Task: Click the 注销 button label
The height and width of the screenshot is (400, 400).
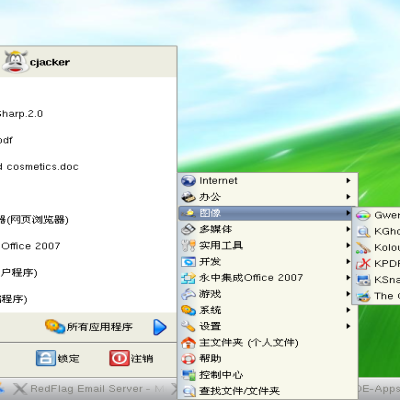Action: click(x=142, y=359)
